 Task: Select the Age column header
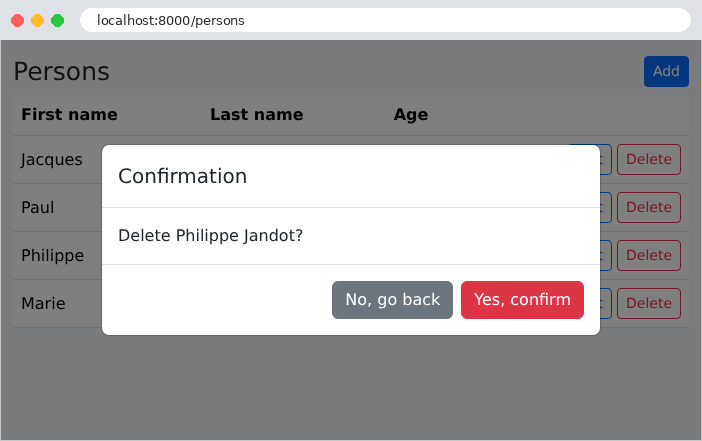[411, 115]
